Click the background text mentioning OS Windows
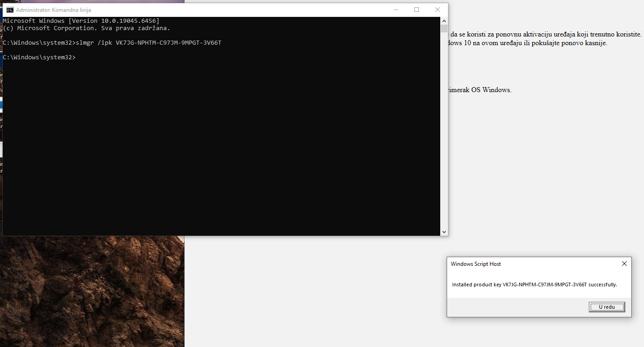 coord(479,90)
